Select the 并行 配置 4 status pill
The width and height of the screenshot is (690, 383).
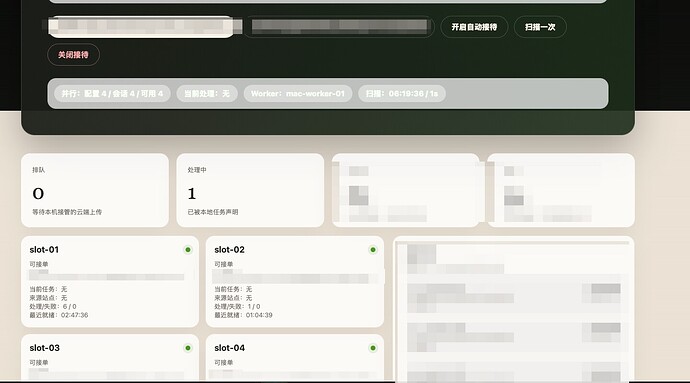(112, 93)
